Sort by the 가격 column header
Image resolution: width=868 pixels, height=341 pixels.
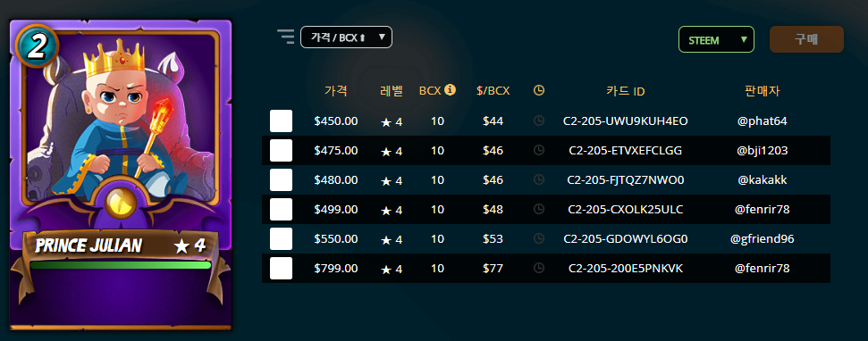click(336, 91)
